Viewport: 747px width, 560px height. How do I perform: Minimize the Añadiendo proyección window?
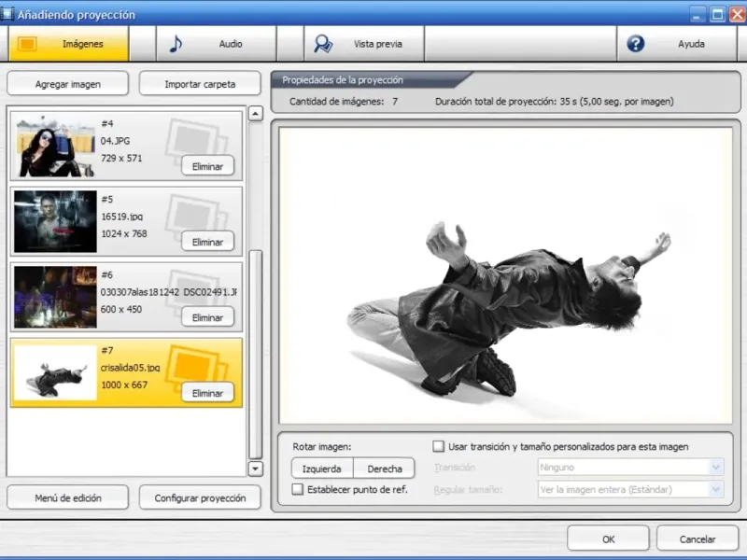click(696, 14)
